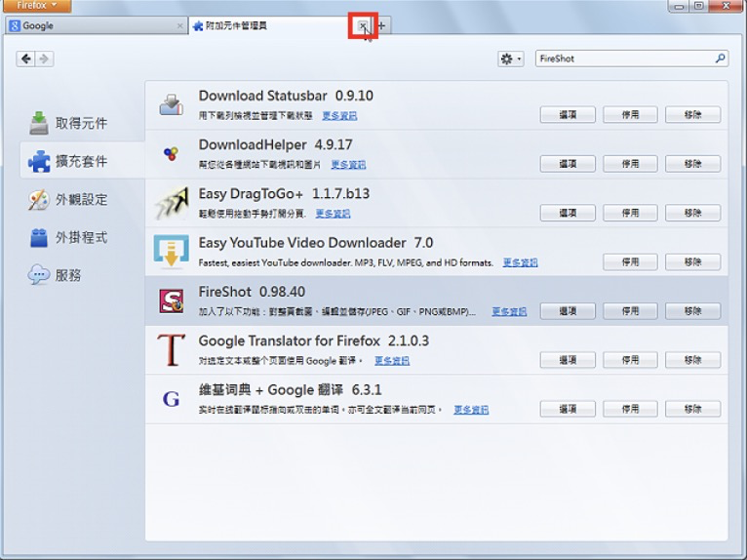The height and width of the screenshot is (560, 747).
Task: Open more info for 維基词典 + Google 翻译
Action: tap(471, 410)
